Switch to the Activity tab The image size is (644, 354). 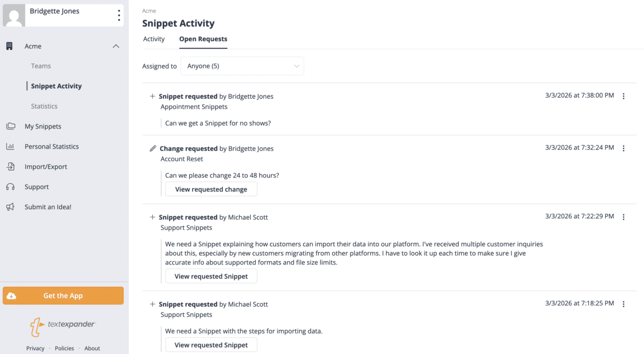click(x=153, y=39)
